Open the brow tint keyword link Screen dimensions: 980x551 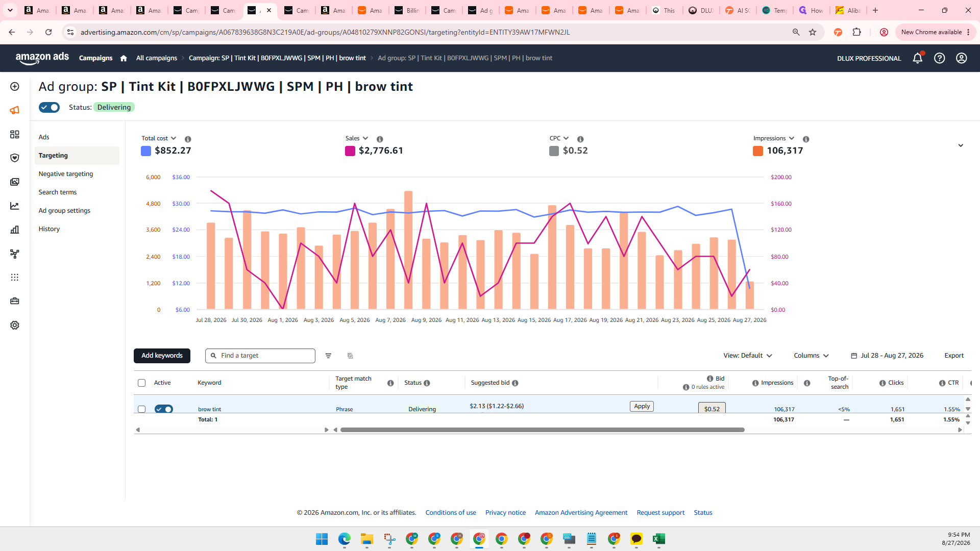click(209, 409)
